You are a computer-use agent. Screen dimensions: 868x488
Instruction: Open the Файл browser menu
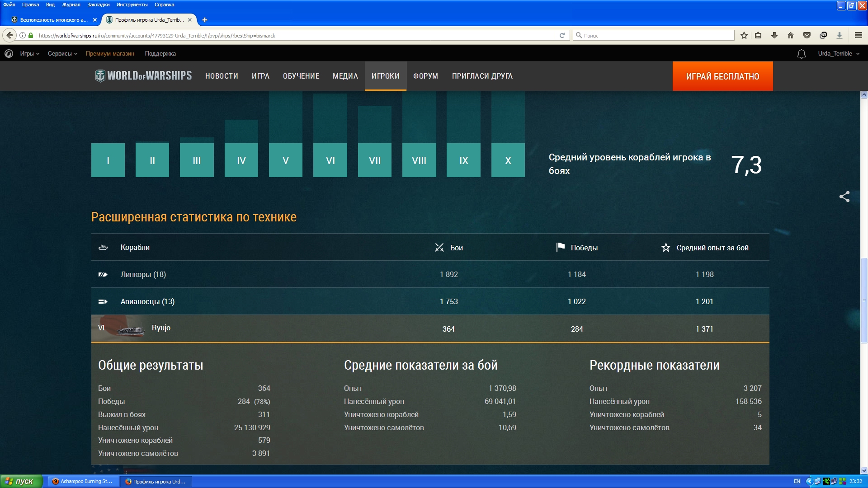9,5
